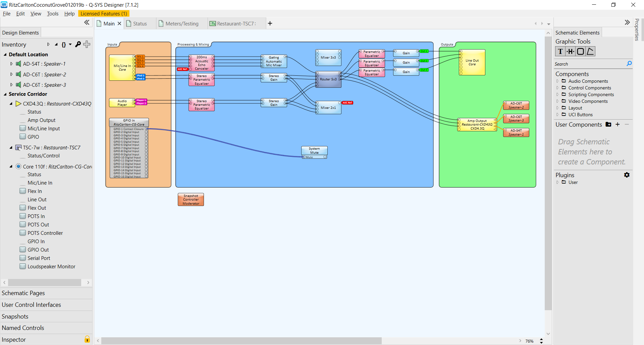Viewport: 644px width, 345px height.
Task: Open the Plugins settings gear
Action: (627, 175)
